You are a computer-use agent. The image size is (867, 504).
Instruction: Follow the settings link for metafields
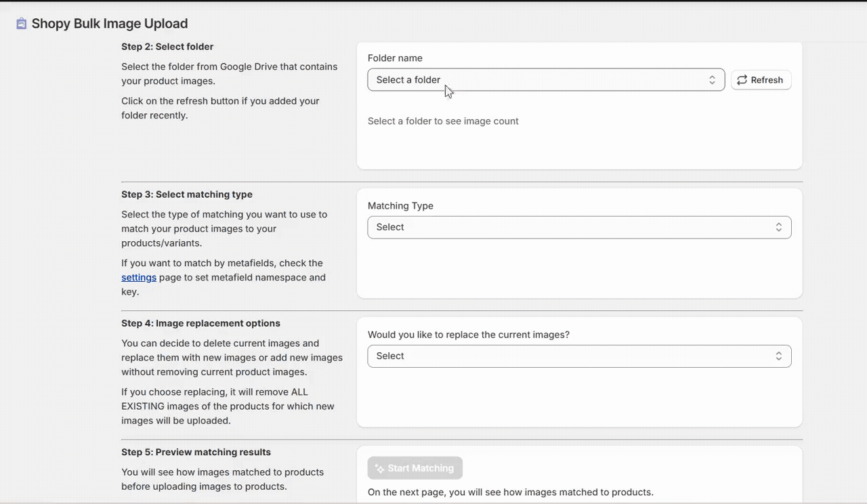[x=139, y=278]
